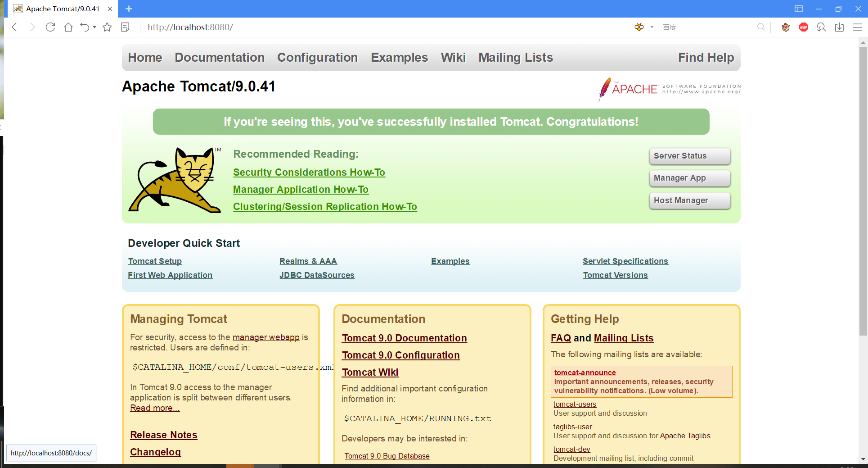
Task: Open the Servlet Specifications link
Action: pos(625,261)
